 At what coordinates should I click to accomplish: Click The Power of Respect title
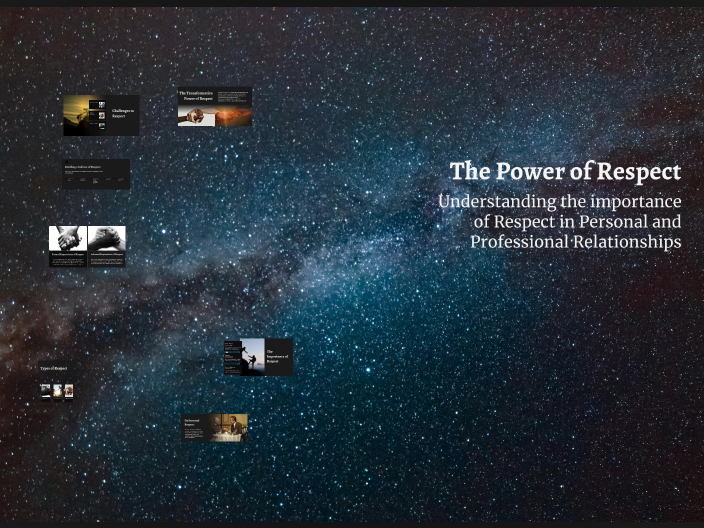click(565, 172)
